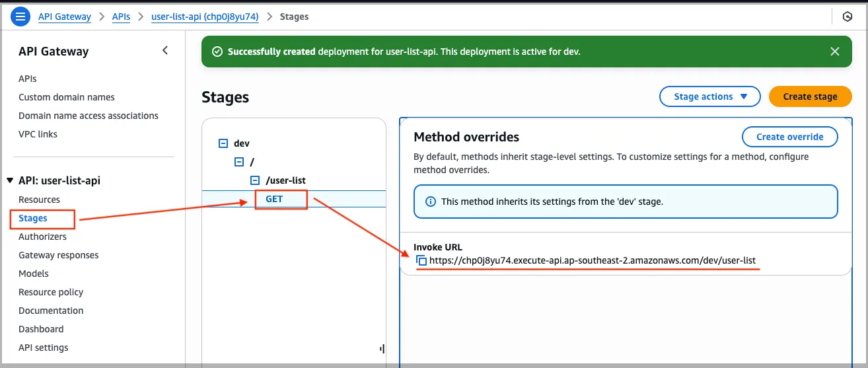Open Custom domain names in sidebar

(67, 97)
